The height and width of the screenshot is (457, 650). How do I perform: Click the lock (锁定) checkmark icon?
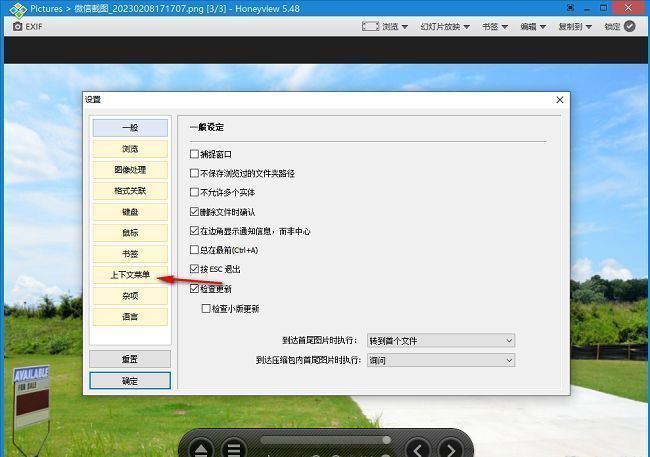coord(629,27)
